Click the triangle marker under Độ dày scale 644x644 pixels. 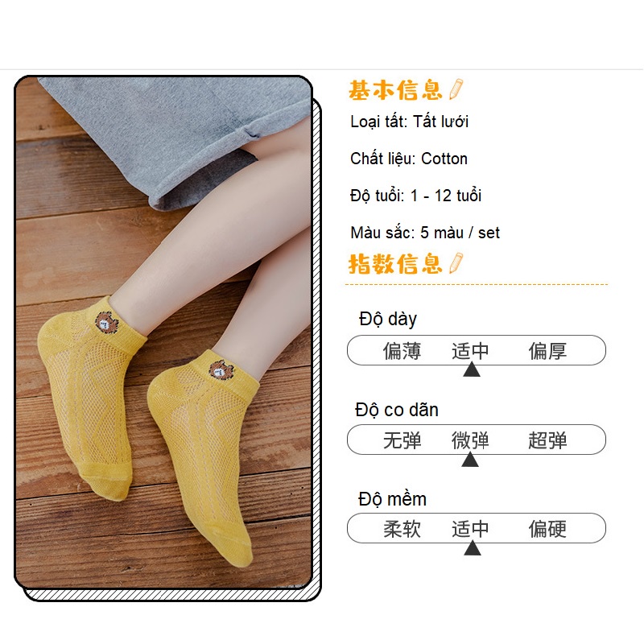pyautogui.click(x=472, y=369)
